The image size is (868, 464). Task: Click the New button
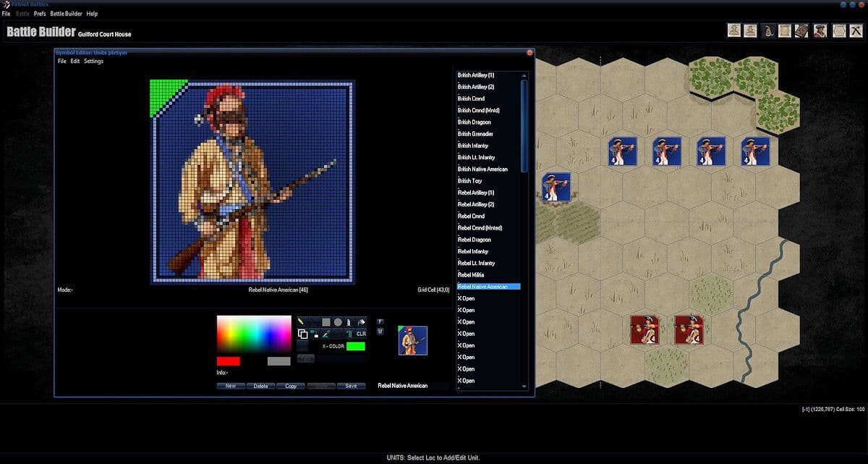(231, 386)
